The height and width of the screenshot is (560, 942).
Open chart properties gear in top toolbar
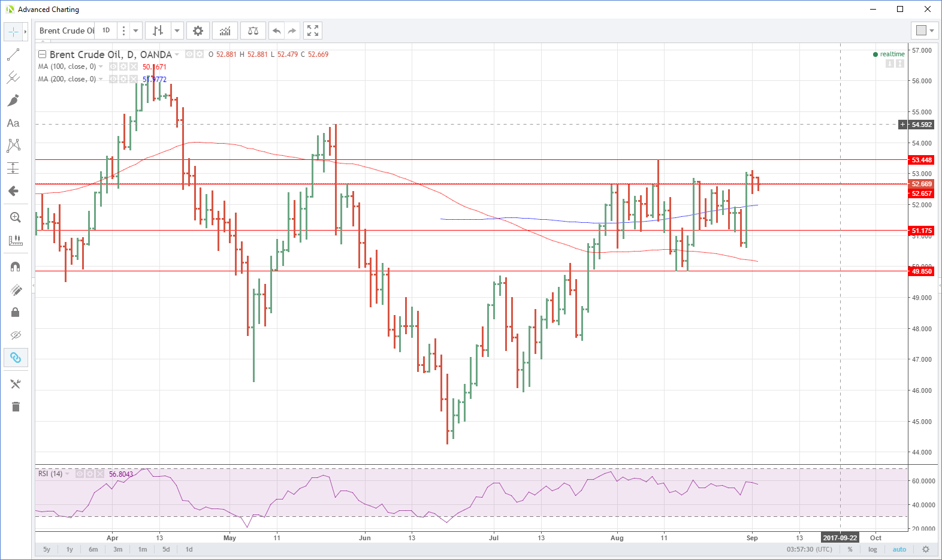click(x=198, y=31)
